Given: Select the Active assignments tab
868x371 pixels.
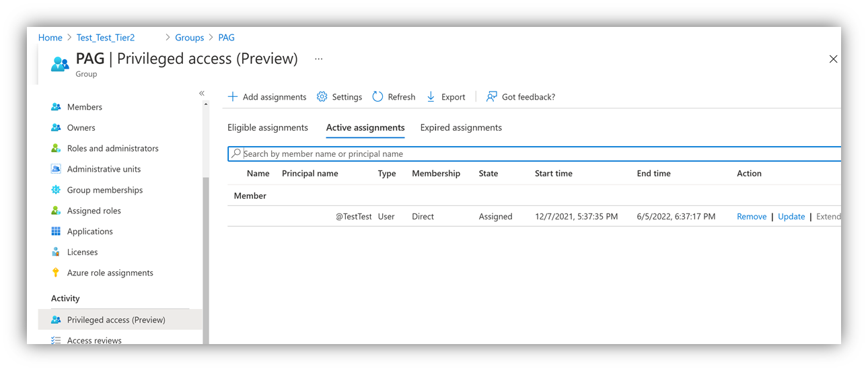Looking at the screenshot, I should pos(365,127).
